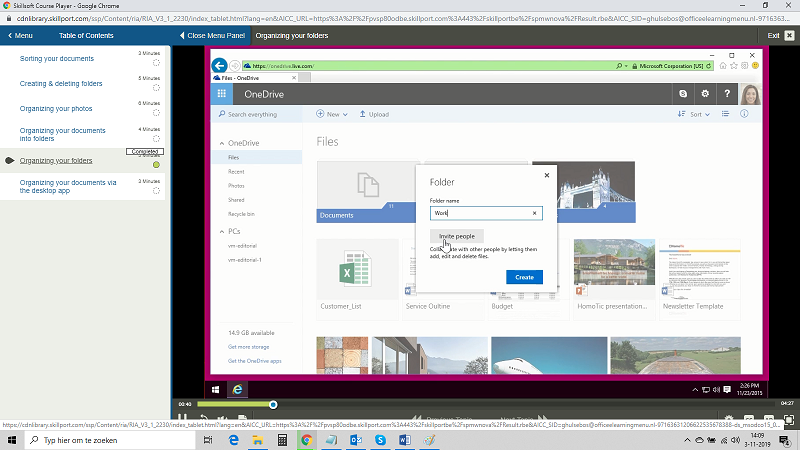Open Skype on the Windows taskbar
Image resolution: width=800 pixels, height=450 pixels.
[380, 440]
